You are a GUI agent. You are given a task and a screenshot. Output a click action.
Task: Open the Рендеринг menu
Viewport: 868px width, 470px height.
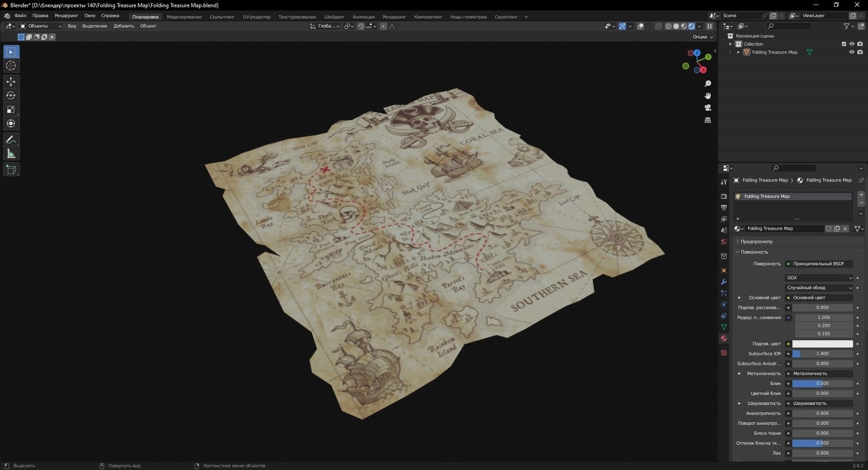pyautogui.click(x=66, y=16)
